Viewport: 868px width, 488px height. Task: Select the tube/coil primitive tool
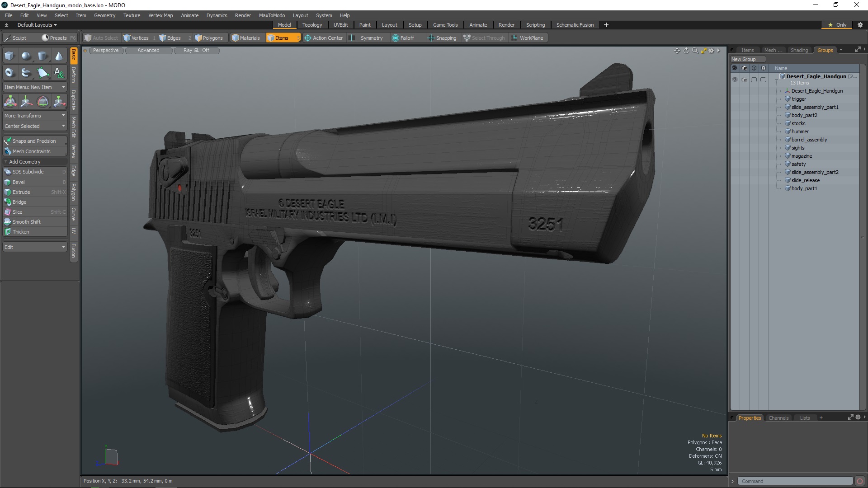[x=26, y=72]
